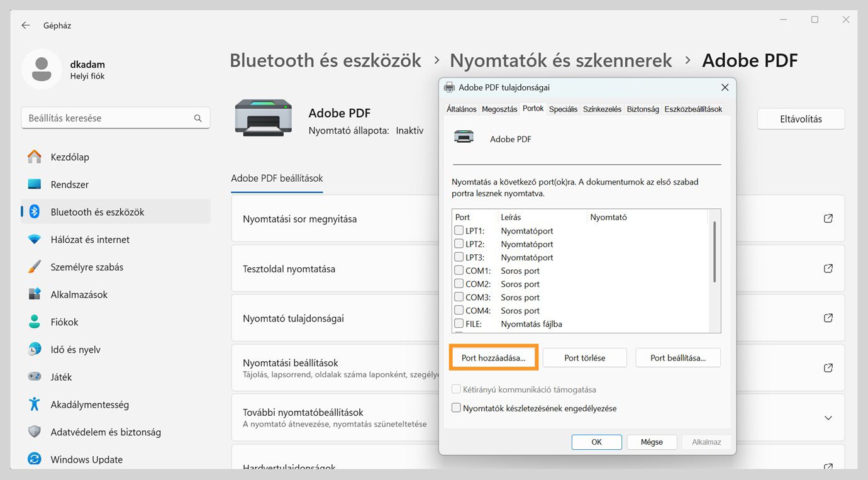Expand the chevron on the További nyomtatóbeállítások row

point(829,417)
